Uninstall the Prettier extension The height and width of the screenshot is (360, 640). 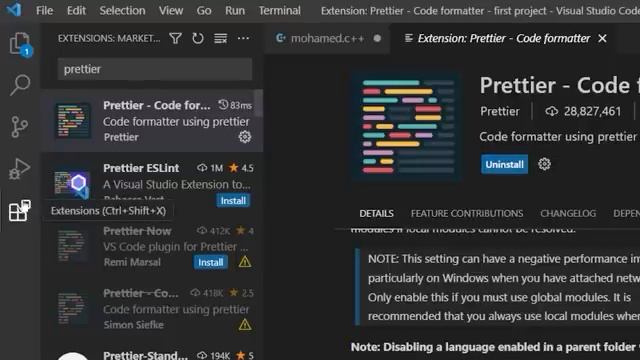pyautogui.click(x=504, y=164)
